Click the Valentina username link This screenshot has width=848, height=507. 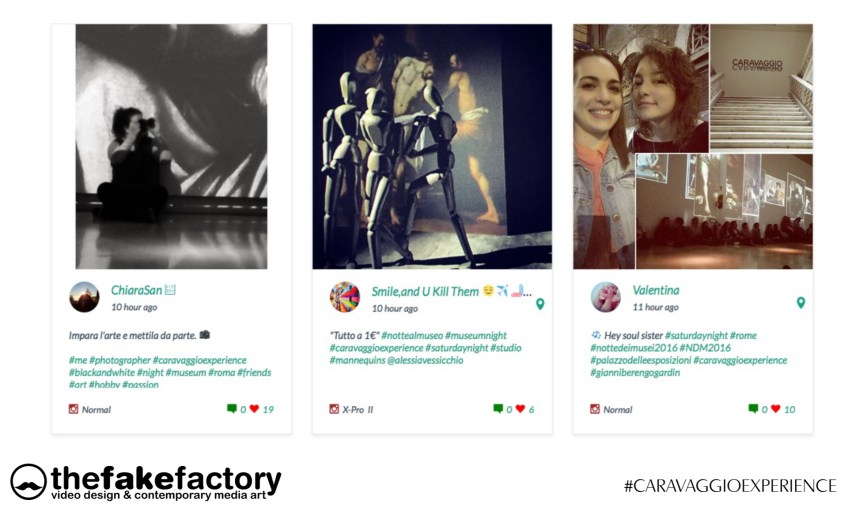tap(656, 290)
